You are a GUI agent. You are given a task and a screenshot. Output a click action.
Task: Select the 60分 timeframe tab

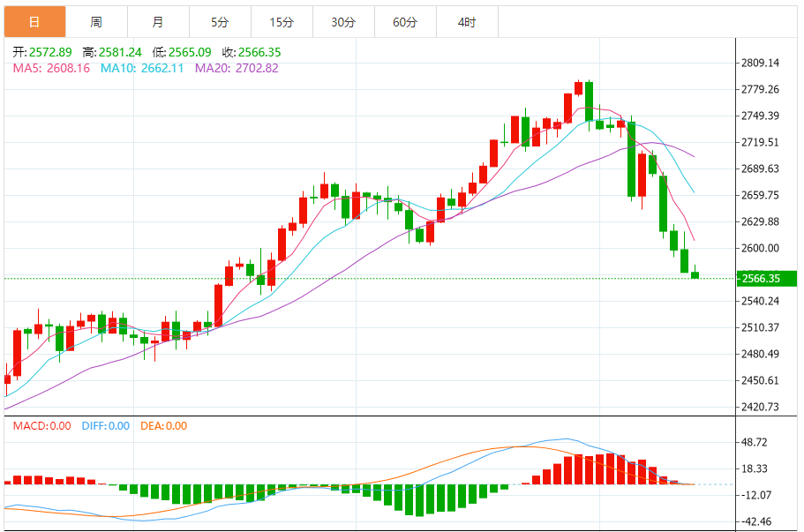(x=405, y=22)
